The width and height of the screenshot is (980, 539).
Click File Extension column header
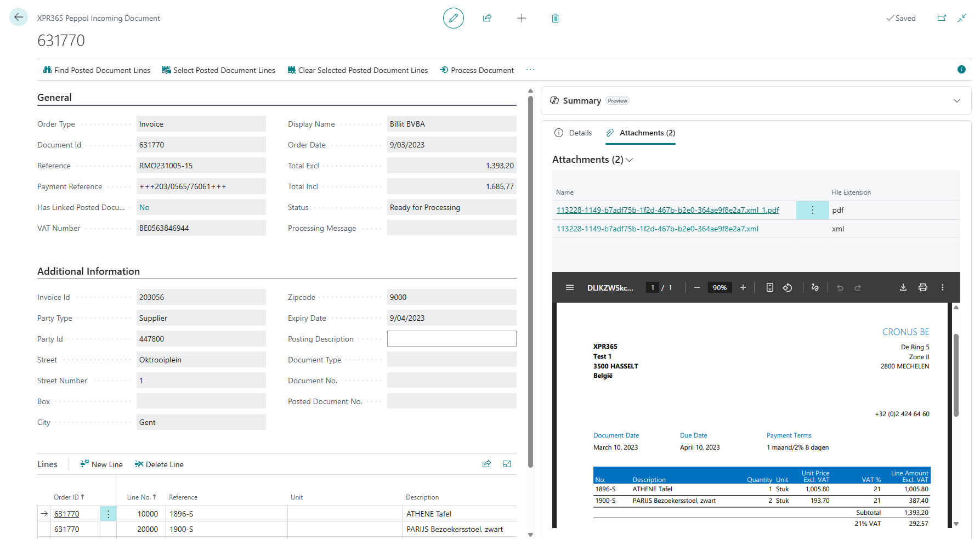[x=851, y=192]
